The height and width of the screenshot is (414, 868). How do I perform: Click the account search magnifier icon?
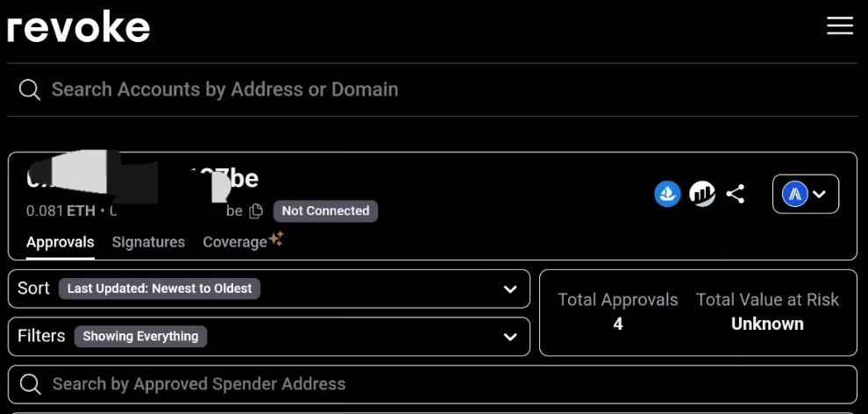(29, 89)
